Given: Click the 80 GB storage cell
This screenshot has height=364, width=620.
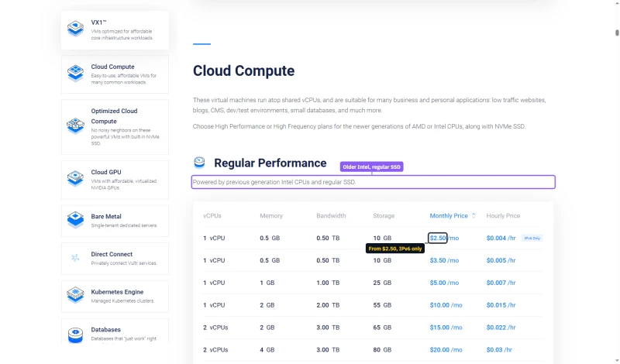Looking at the screenshot, I should point(382,350).
